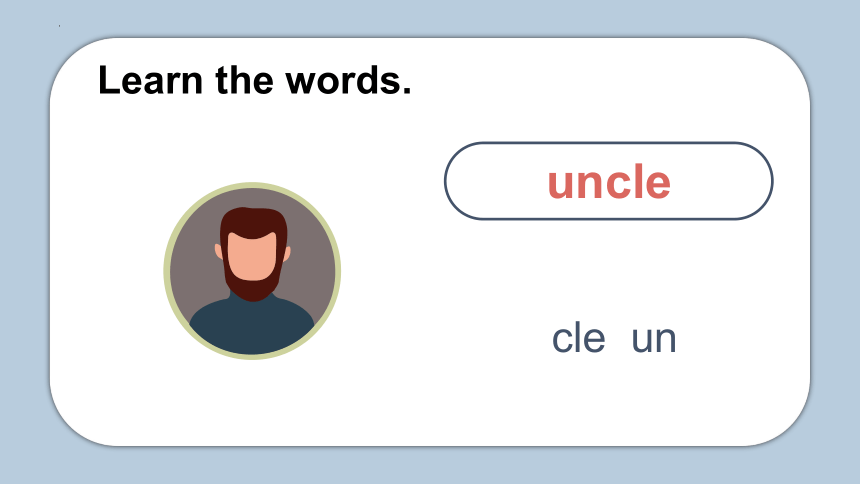Click the red word "uncle"
The image size is (860, 484).
[609, 181]
